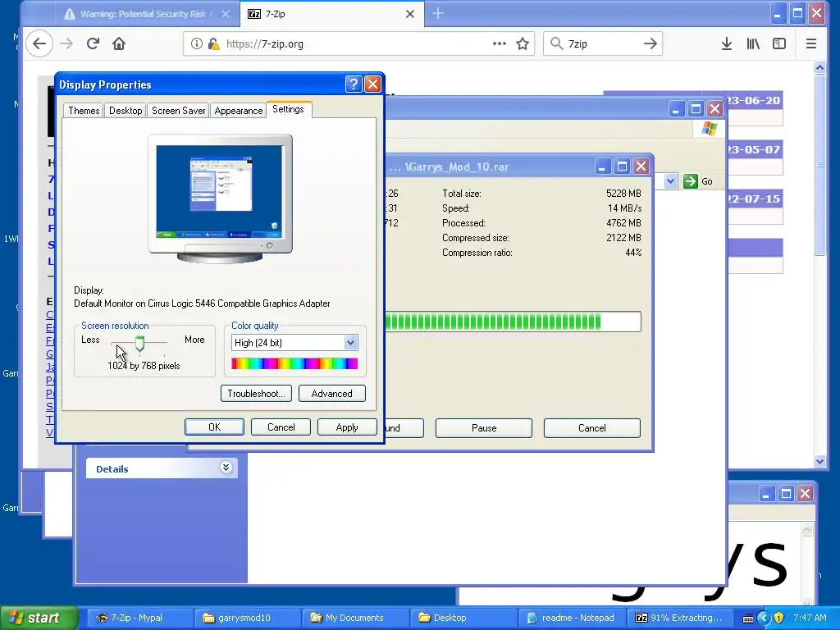This screenshot has height=630, width=840.
Task: Close the Security Risk warning tab
Action: point(226,14)
